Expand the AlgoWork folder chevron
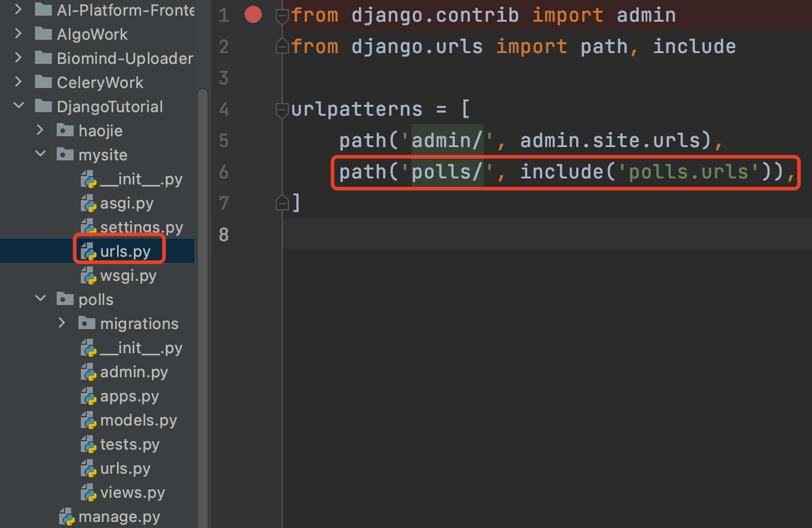Viewport: 812px width, 528px height. click(18, 34)
